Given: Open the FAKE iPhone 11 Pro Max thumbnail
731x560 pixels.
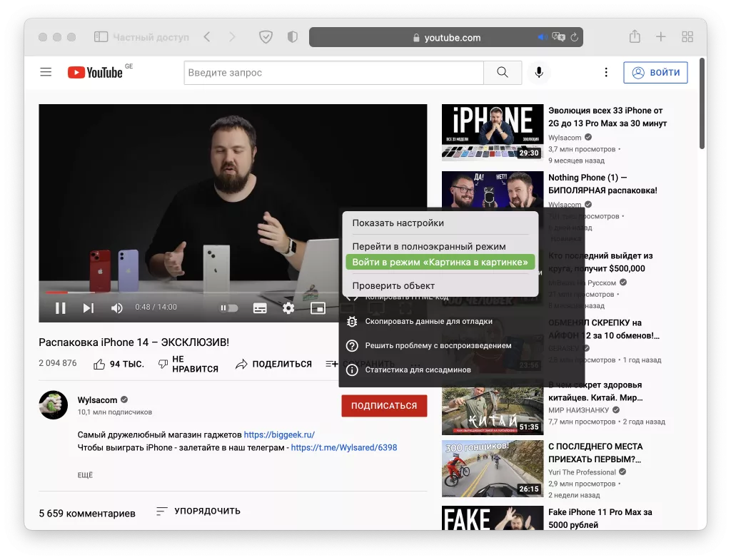Looking at the screenshot, I should point(493,518).
